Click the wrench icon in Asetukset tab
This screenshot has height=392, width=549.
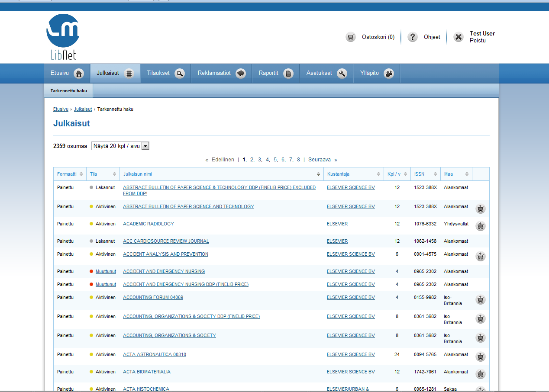tap(342, 74)
